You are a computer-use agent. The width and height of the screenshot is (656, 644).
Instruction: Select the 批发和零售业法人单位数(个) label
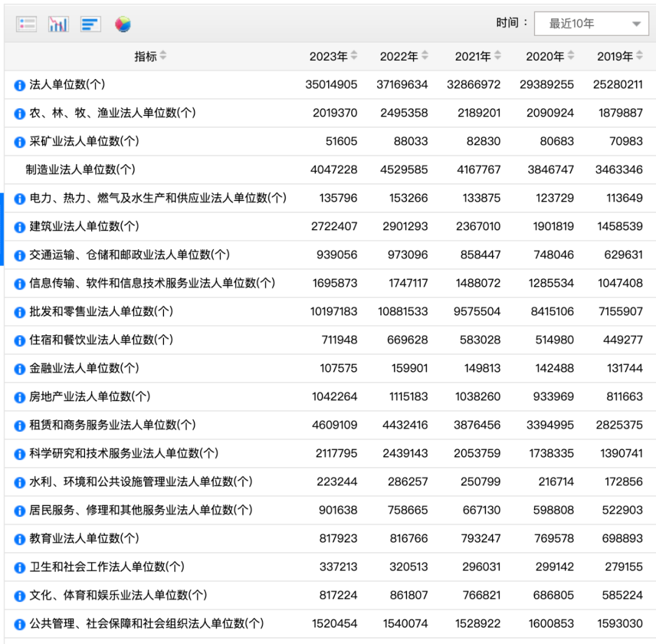tap(101, 311)
